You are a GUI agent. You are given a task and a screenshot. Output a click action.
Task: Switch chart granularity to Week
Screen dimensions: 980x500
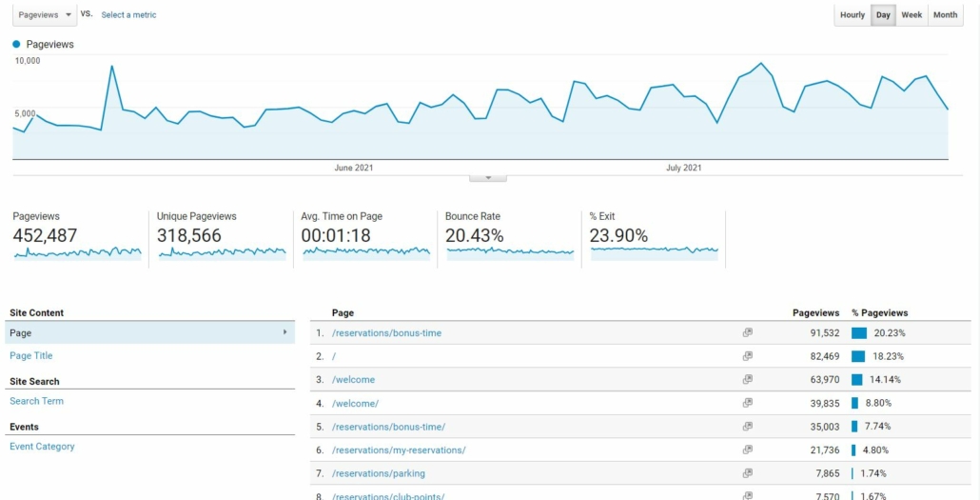pos(911,15)
